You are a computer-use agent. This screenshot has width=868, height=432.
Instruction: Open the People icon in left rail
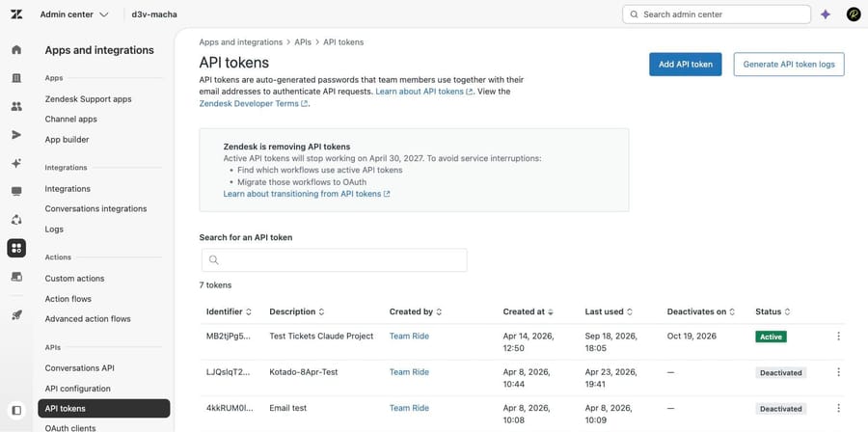pyautogui.click(x=16, y=106)
